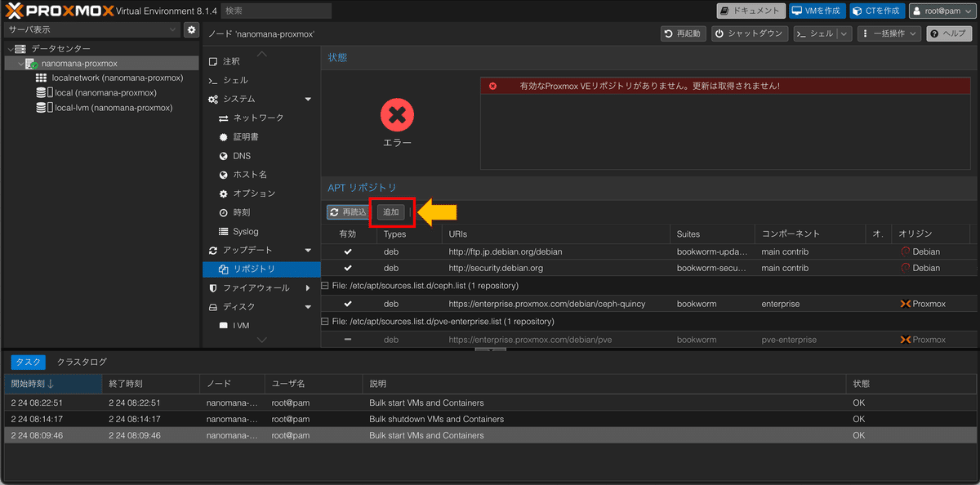Select リポジトリ menu item

pyautogui.click(x=261, y=269)
